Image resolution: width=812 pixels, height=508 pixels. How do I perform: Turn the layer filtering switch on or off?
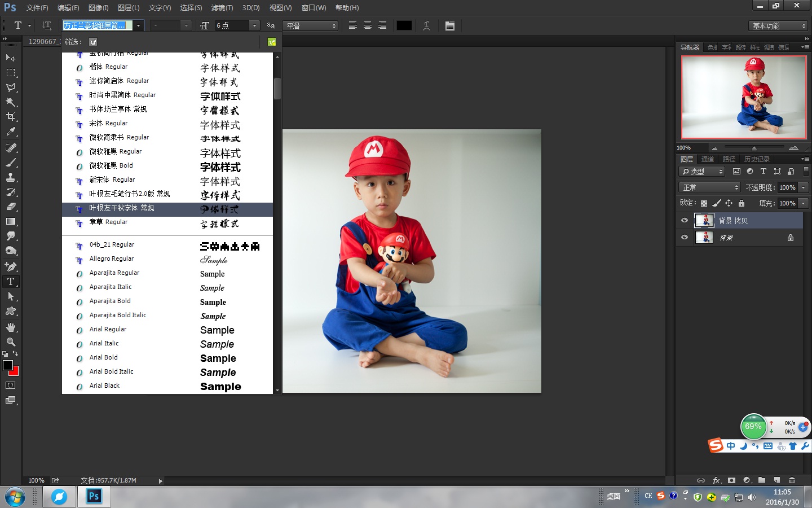click(x=806, y=172)
